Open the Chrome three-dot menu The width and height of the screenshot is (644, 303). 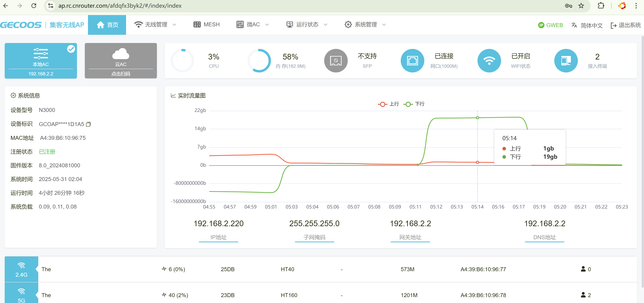[x=636, y=5]
